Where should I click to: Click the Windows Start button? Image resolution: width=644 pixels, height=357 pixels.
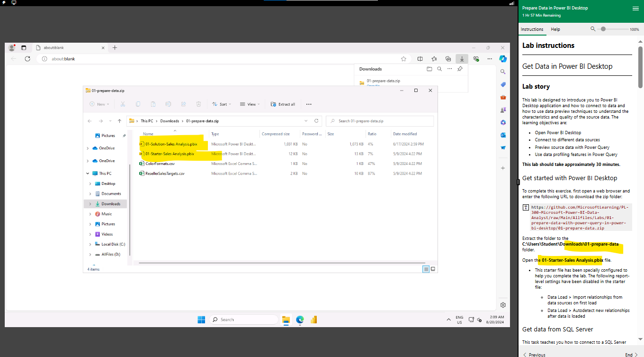pyautogui.click(x=201, y=320)
